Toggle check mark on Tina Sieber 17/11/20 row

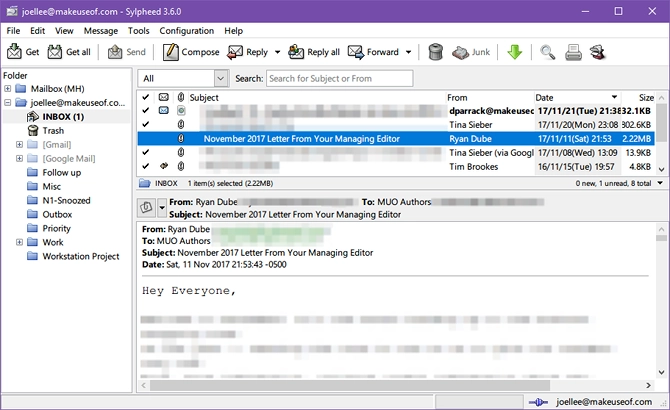pos(146,124)
